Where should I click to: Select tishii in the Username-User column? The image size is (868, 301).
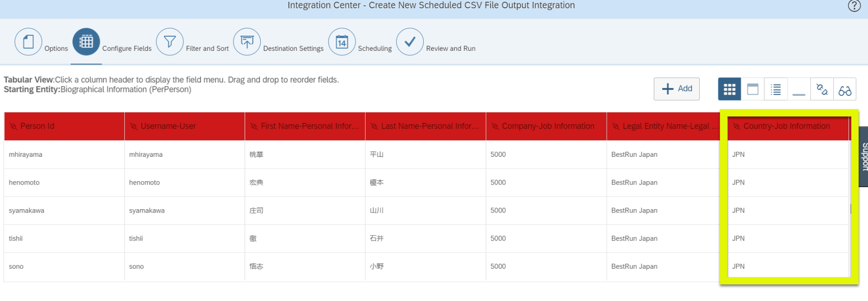[136, 238]
